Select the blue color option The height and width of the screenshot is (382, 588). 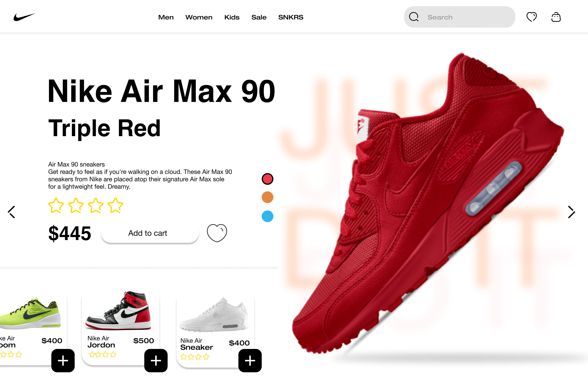tap(268, 216)
